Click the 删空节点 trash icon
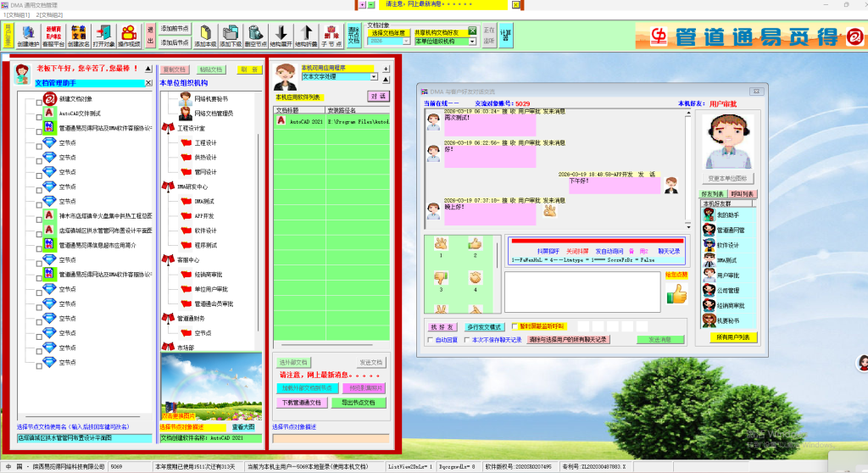 (x=256, y=36)
